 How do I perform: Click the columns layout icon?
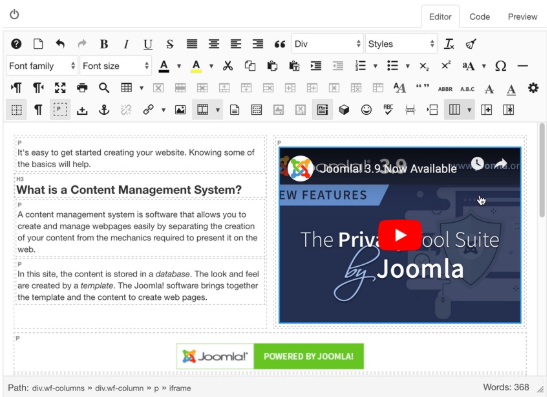pos(454,110)
